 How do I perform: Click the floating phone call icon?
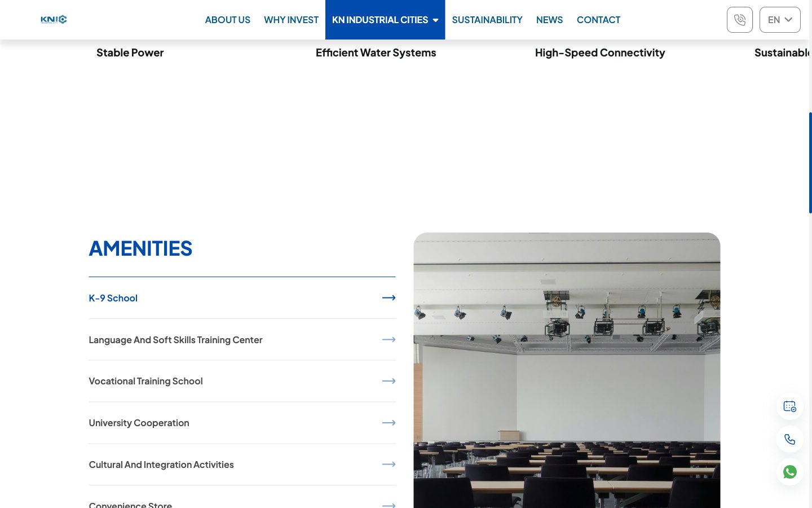(789, 439)
